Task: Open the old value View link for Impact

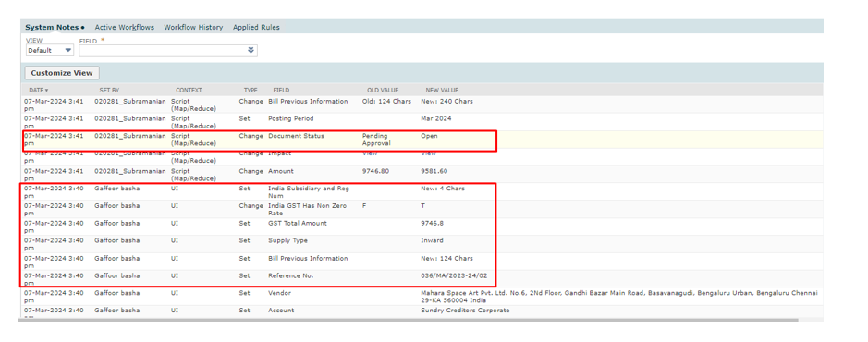Action: (370, 153)
